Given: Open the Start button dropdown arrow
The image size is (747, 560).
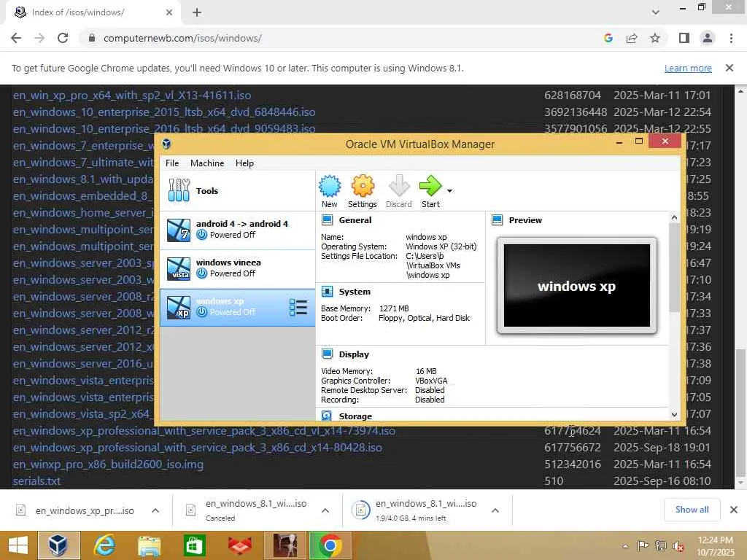Looking at the screenshot, I should (449, 191).
